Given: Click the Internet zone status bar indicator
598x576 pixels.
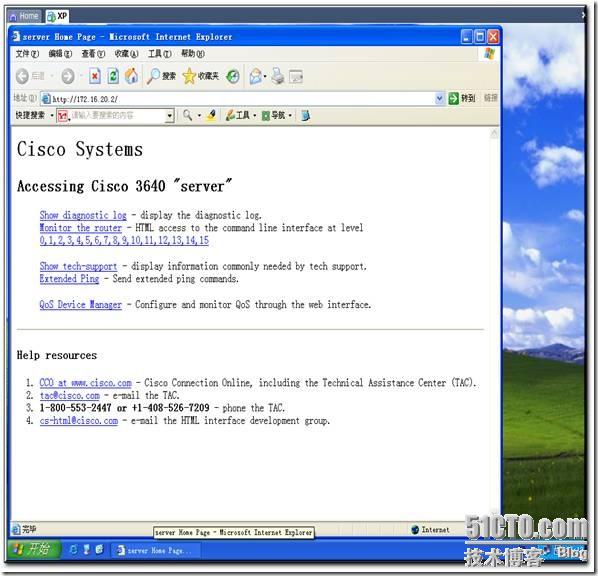Looking at the screenshot, I should click(430, 529).
